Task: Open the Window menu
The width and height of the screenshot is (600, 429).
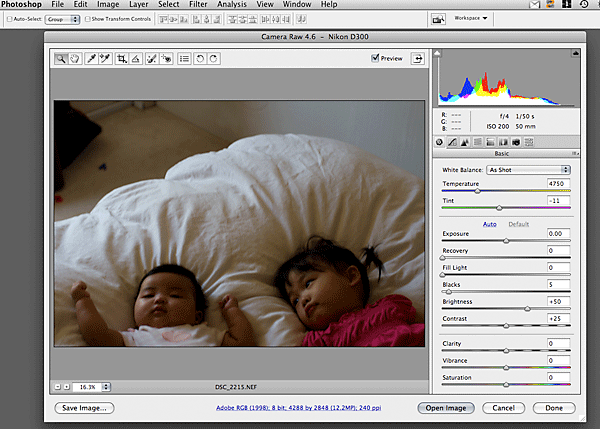Action: 297,4
